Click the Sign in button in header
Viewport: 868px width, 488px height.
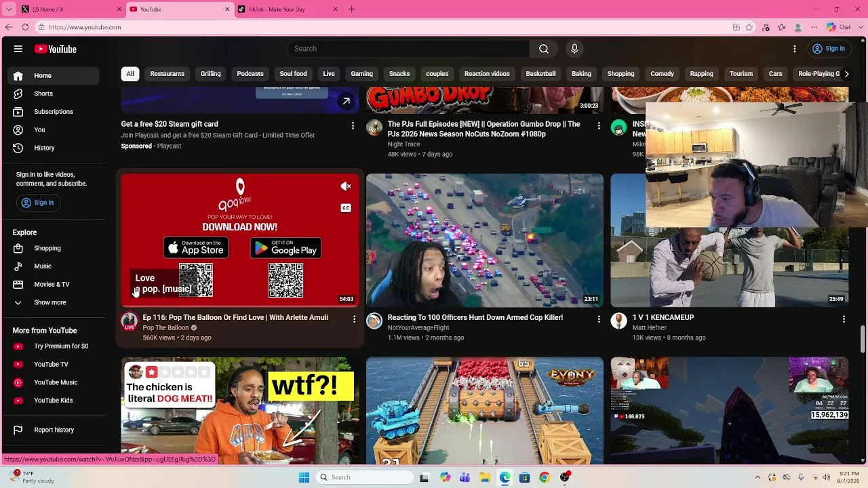click(x=829, y=49)
